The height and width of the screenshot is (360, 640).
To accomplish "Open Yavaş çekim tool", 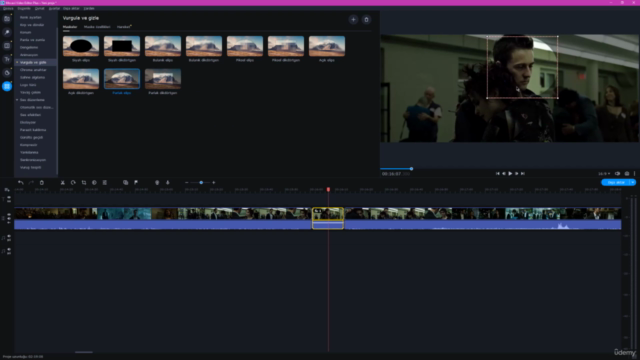I will coord(30,92).
